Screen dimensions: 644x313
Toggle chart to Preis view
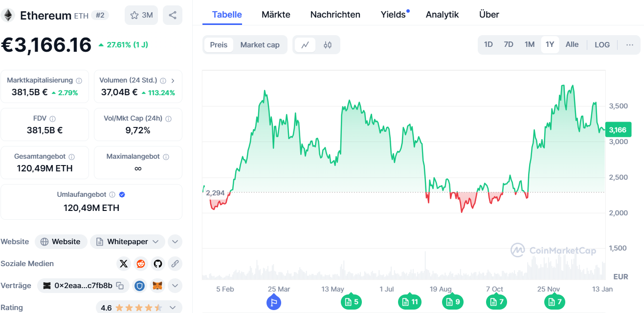(219, 45)
